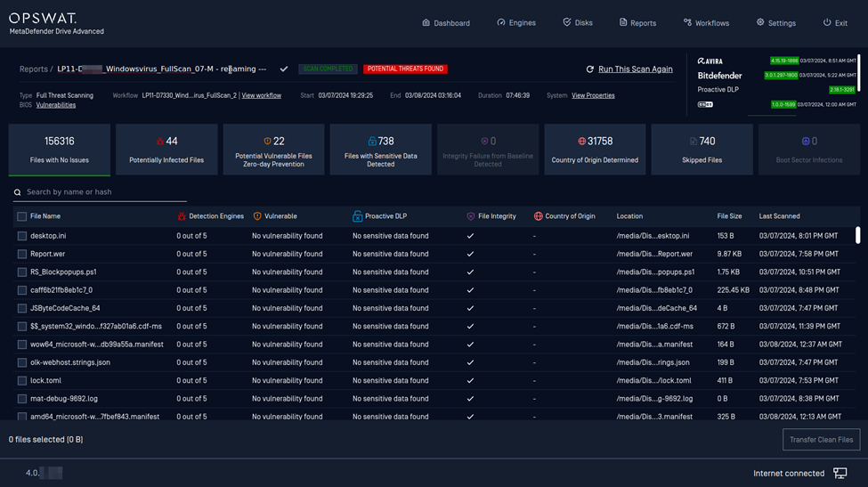Screen dimensions: 868x487
Task: Click the lock icon on Sensitive Data card
Action: 372,142
